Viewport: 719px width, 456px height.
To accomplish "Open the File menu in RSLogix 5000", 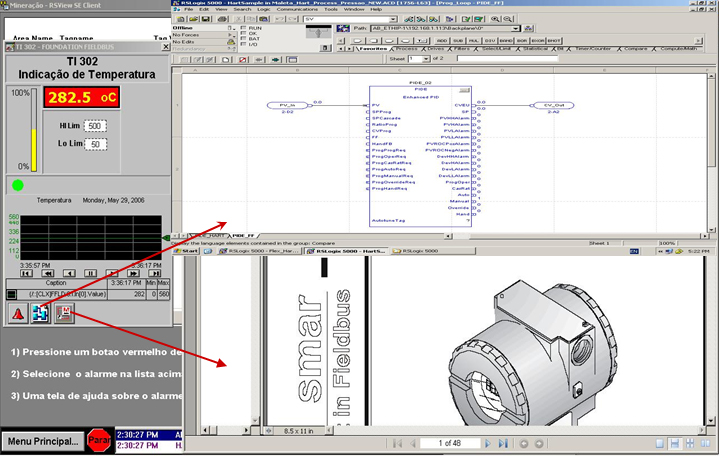I will pyautogui.click(x=188, y=9).
